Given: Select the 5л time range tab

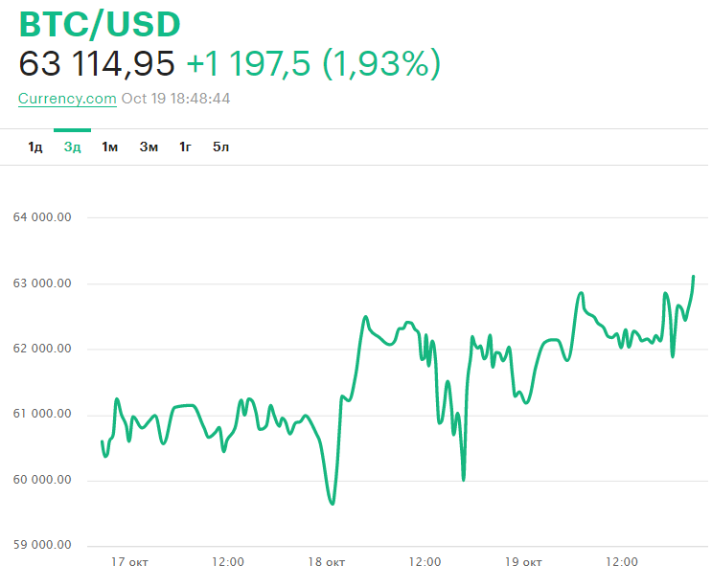Looking at the screenshot, I should coord(221,147).
